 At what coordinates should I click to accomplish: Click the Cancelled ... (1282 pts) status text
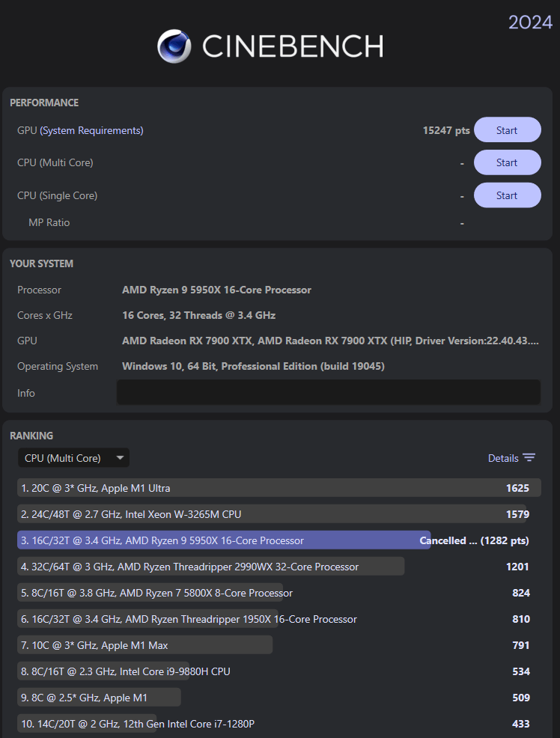click(x=475, y=541)
